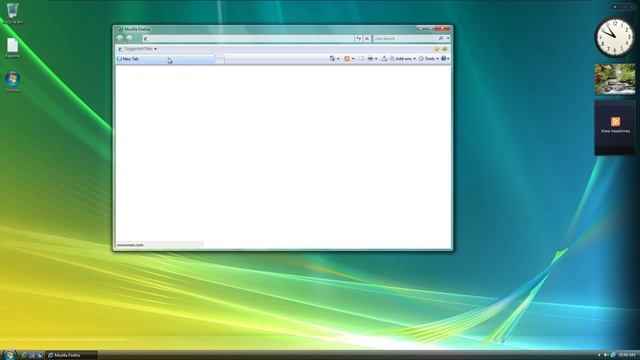The height and width of the screenshot is (360, 640).
Task: Click the taskbar system clock time
Action: [x=627, y=355]
